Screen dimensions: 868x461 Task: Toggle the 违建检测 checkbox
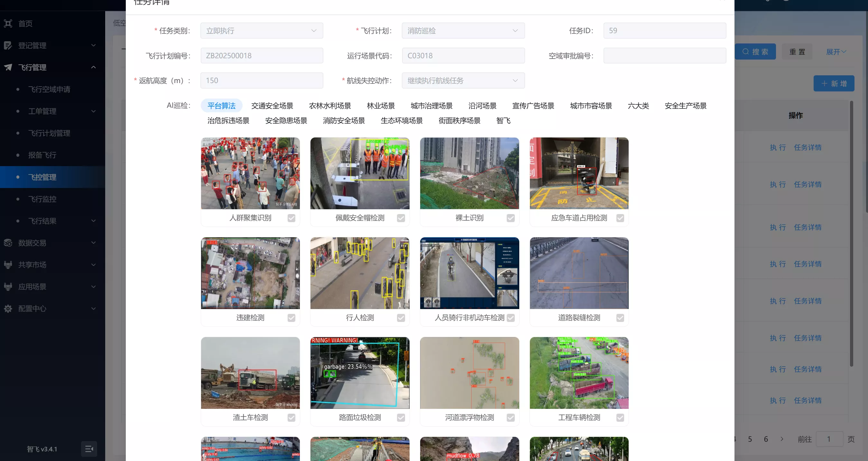[291, 318]
